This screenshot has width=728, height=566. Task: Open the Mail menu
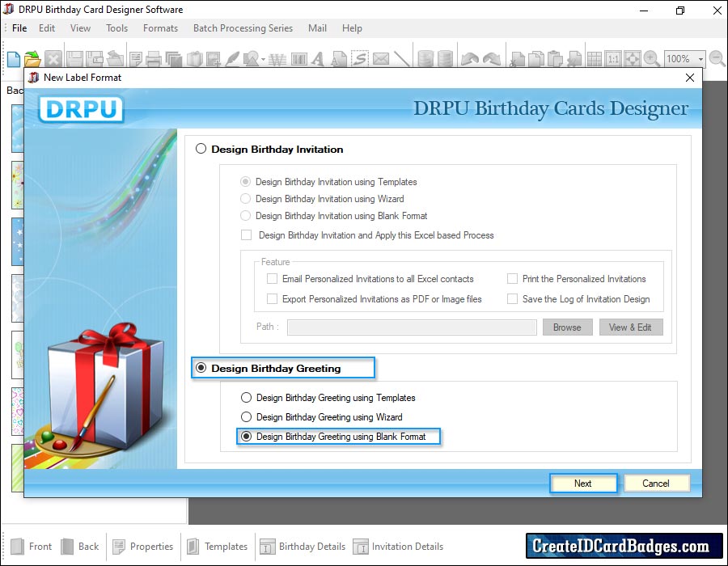click(x=317, y=27)
